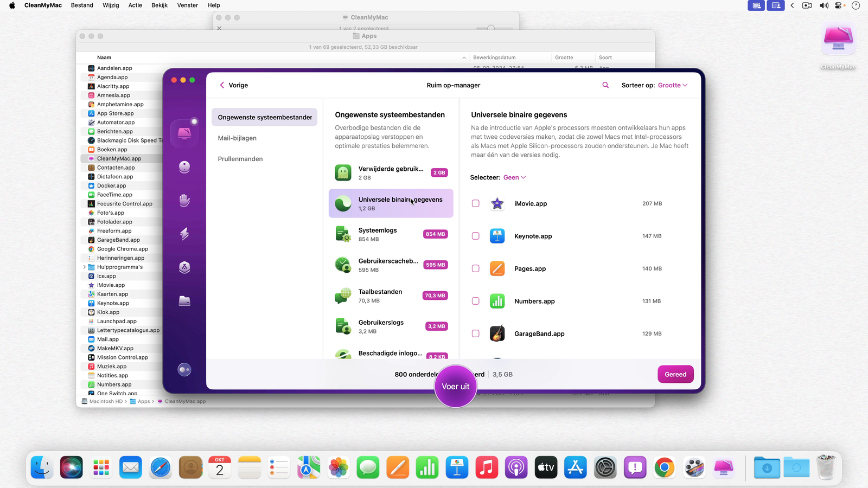868x488 pixels.
Task: Open the Bestand menu
Action: click(x=82, y=5)
